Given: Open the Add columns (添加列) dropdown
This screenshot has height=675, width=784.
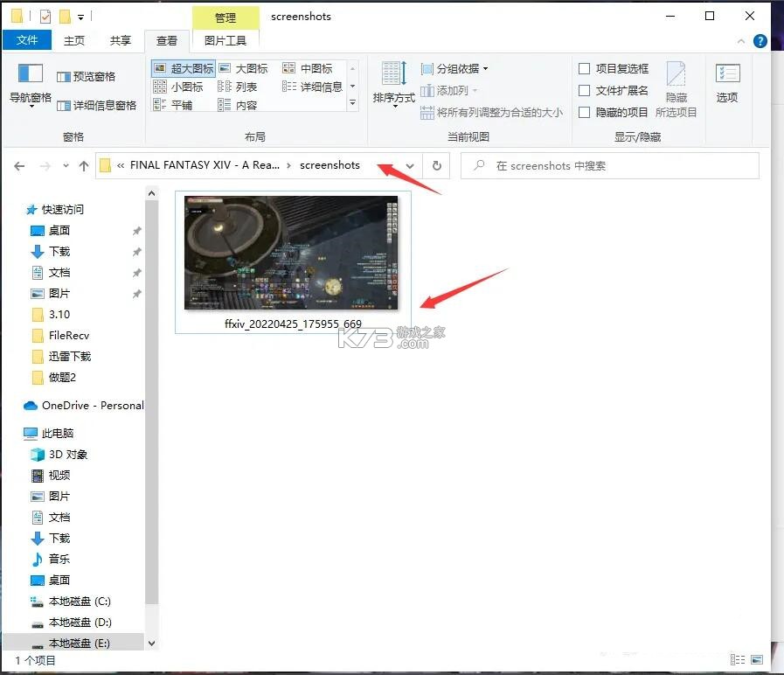Looking at the screenshot, I should coord(448,91).
